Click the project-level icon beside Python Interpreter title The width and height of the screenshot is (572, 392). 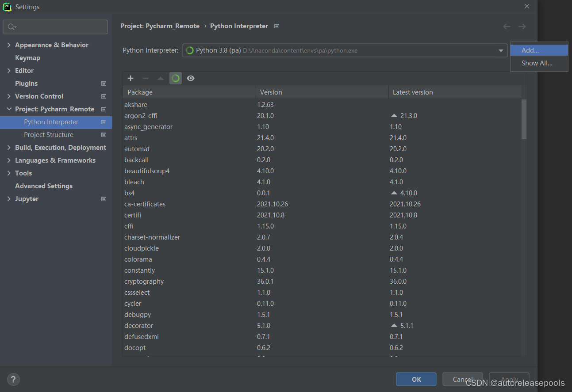point(276,26)
